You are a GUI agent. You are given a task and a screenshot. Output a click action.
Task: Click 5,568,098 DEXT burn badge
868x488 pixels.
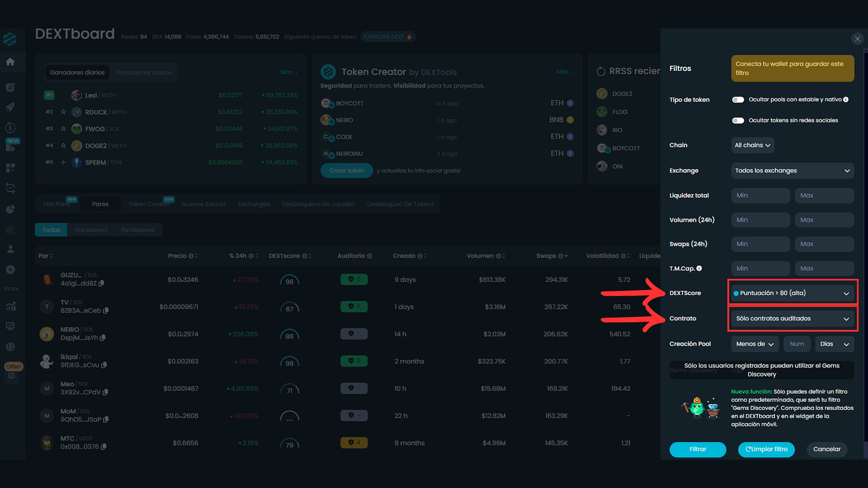(x=388, y=36)
